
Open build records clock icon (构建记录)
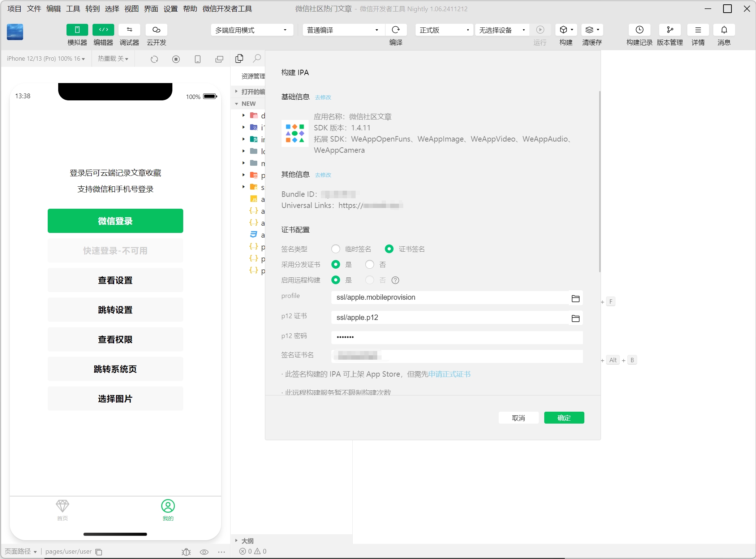click(x=639, y=30)
